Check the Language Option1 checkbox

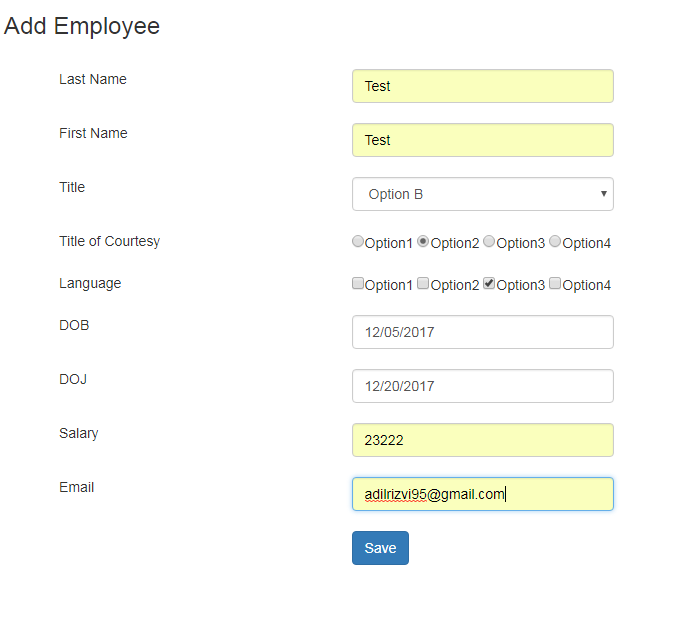pos(358,283)
